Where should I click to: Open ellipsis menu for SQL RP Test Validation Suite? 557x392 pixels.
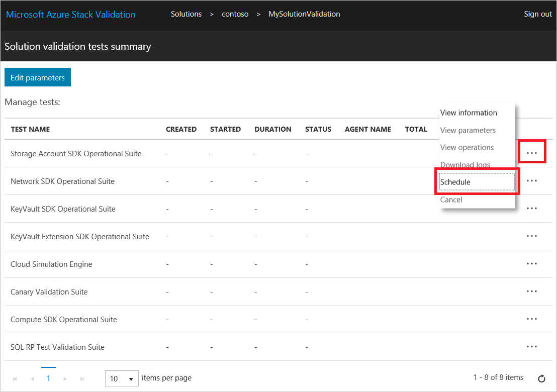[x=531, y=347]
